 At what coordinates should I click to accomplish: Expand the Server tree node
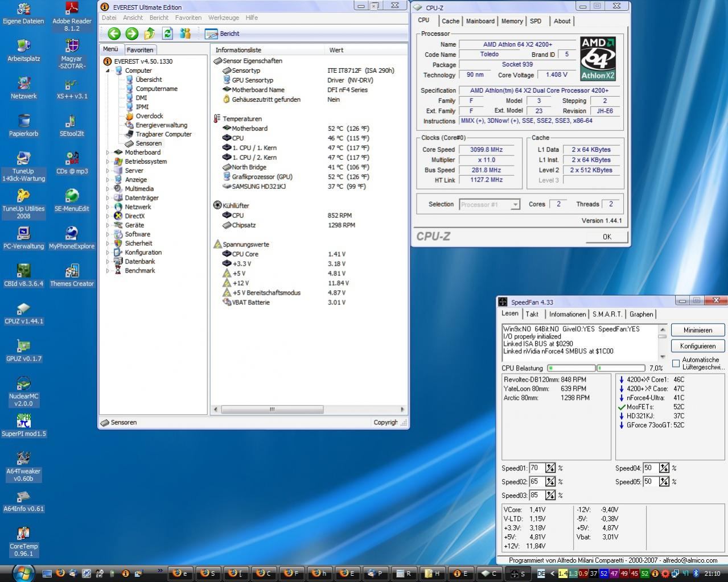pos(108,171)
